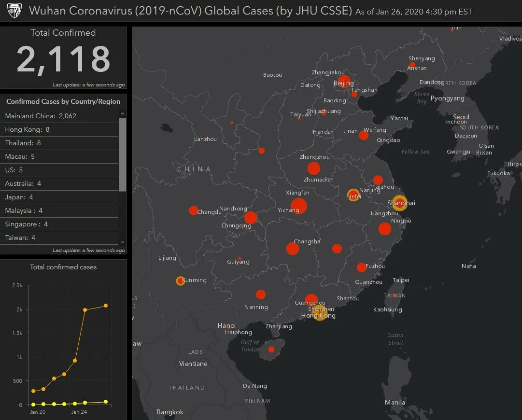
Task: Click the Confirmed Cases by Country/Region heading
Action: click(x=63, y=101)
